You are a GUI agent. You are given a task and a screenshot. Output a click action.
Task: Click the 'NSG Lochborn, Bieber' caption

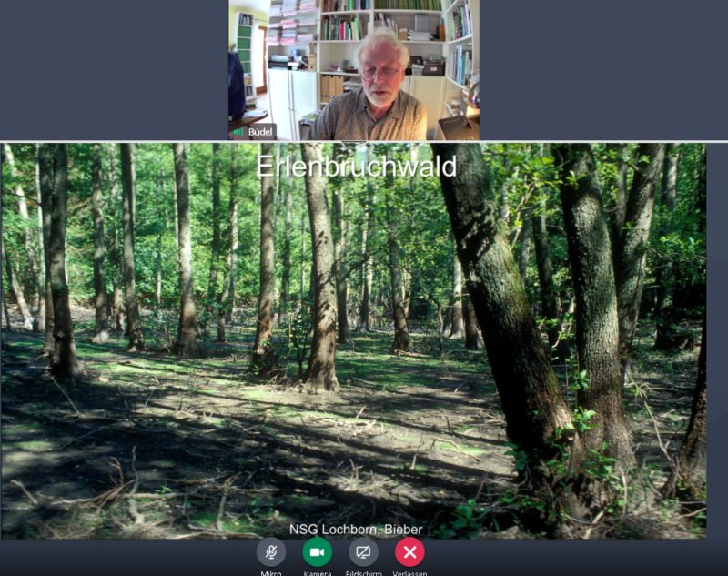[x=356, y=530]
